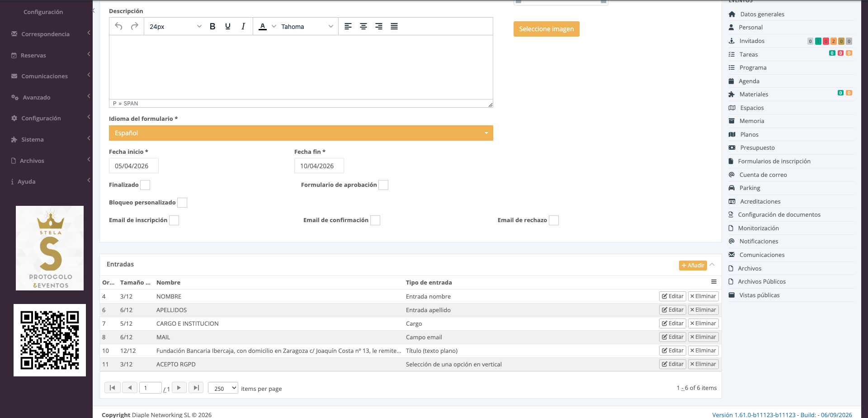Open the items per page 250 dropdown

pyautogui.click(x=223, y=388)
